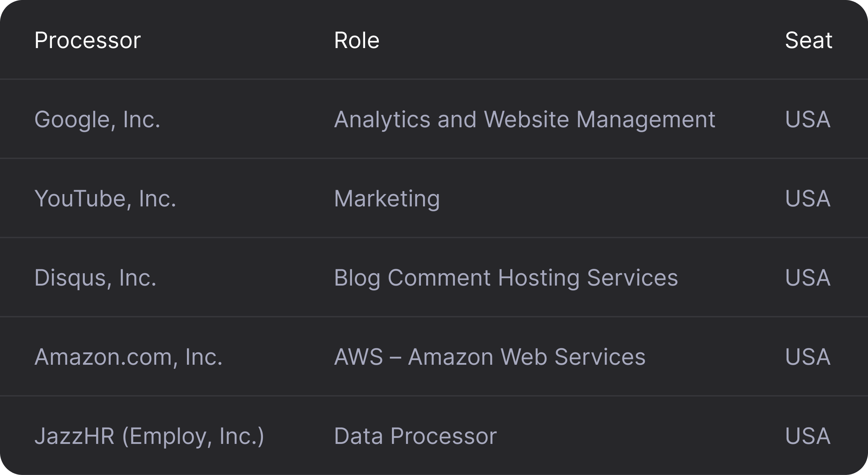Click the Processor column header
Image resolution: width=868 pixels, height=475 pixels.
pyautogui.click(x=88, y=40)
